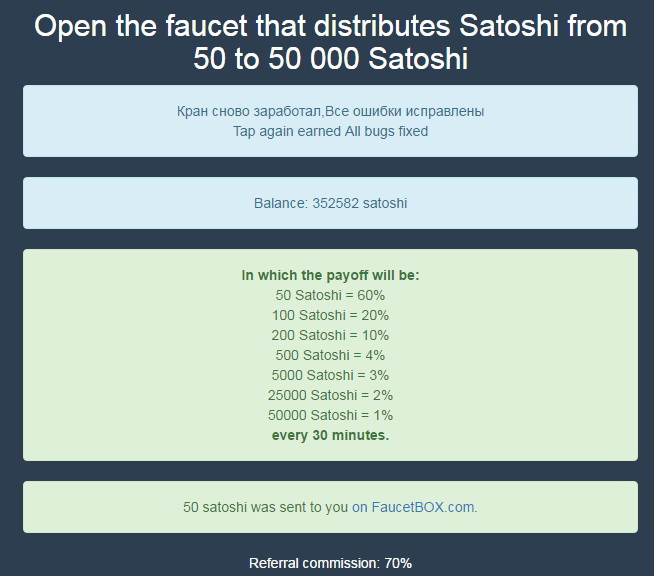Click the Balance: 352582 satoshi text
Viewport: 654px width, 576px height.
click(330, 203)
